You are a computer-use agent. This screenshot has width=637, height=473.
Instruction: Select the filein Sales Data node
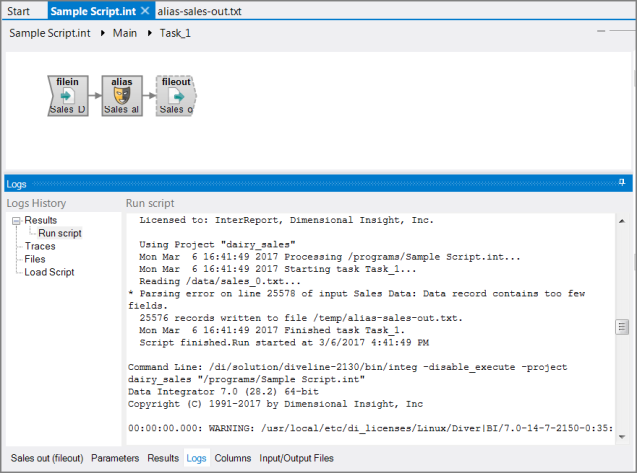click(67, 96)
